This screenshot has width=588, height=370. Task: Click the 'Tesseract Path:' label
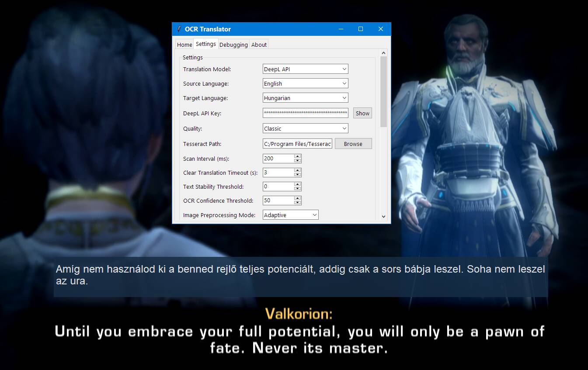coord(202,144)
